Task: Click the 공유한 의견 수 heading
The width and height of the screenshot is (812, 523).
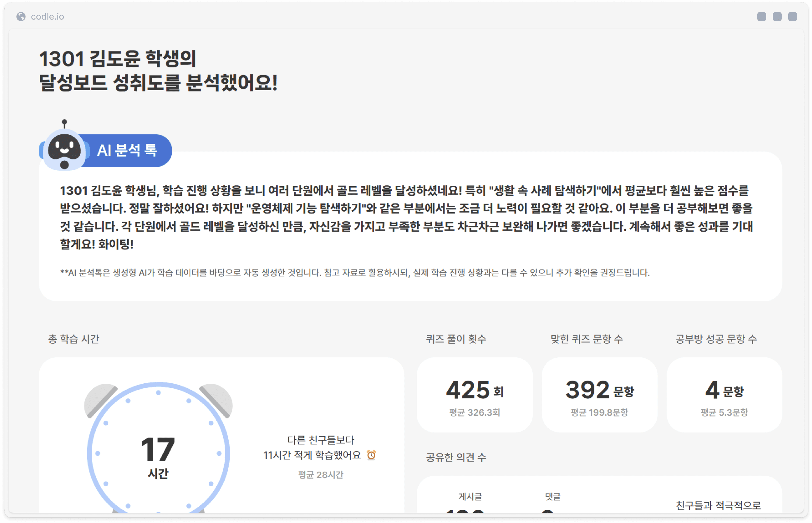Action: (456, 457)
